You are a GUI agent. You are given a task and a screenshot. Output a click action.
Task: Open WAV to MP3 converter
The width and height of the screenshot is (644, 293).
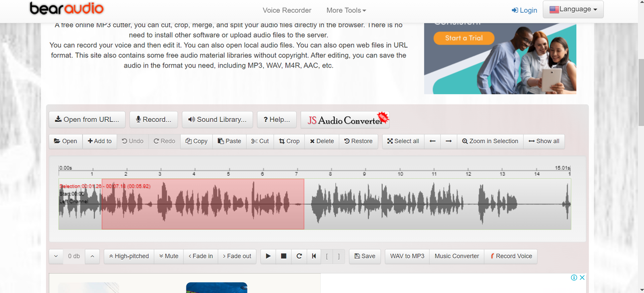click(x=407, y=256)
